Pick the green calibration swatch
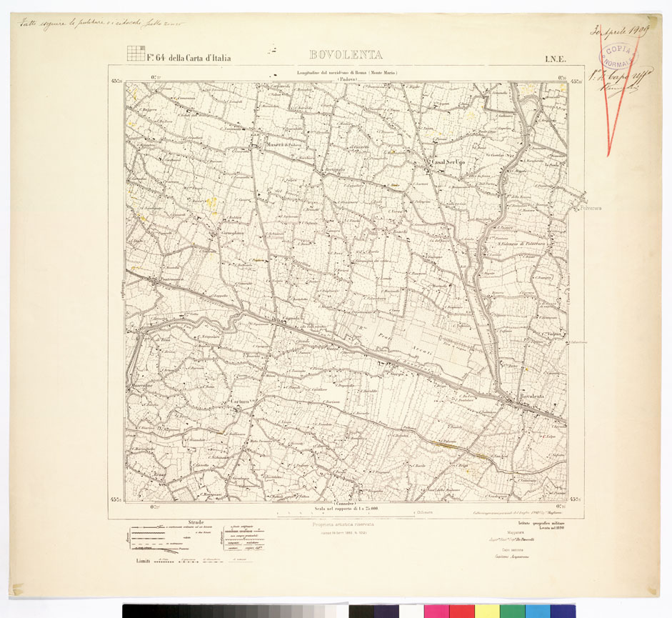 512,611
